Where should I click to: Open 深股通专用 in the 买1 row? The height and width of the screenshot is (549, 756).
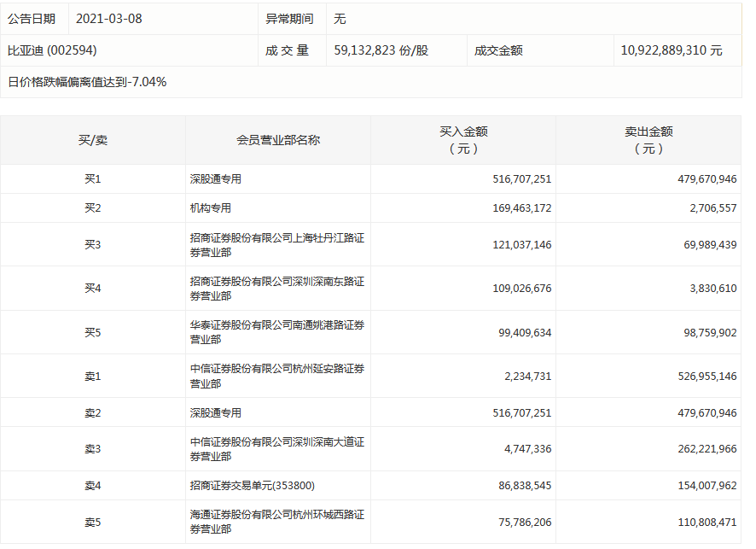click(216, 179)
